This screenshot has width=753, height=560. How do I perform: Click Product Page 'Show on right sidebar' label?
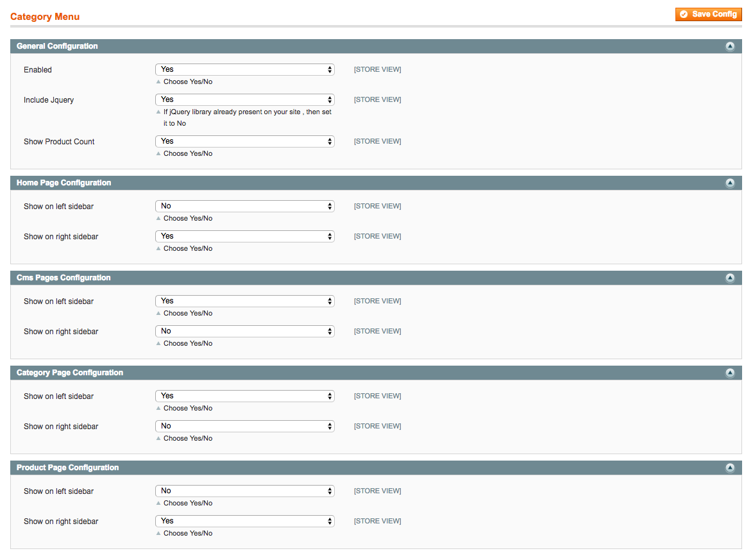click(61, 522)
